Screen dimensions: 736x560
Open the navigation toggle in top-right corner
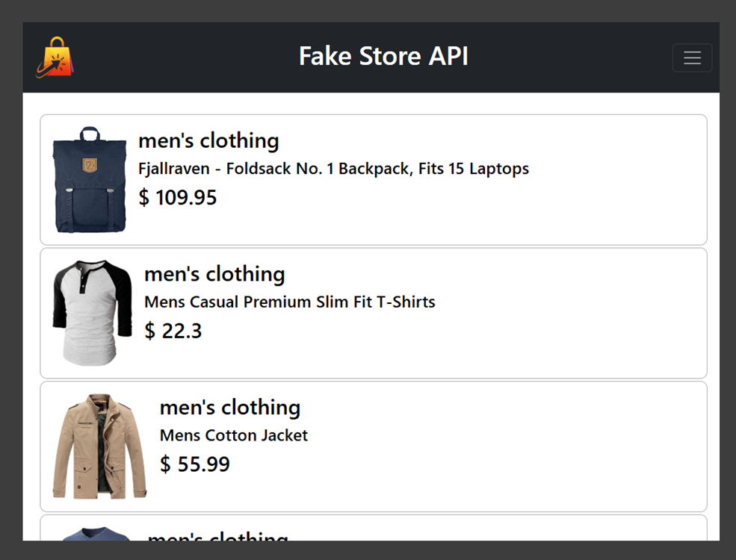click(691, 57)
